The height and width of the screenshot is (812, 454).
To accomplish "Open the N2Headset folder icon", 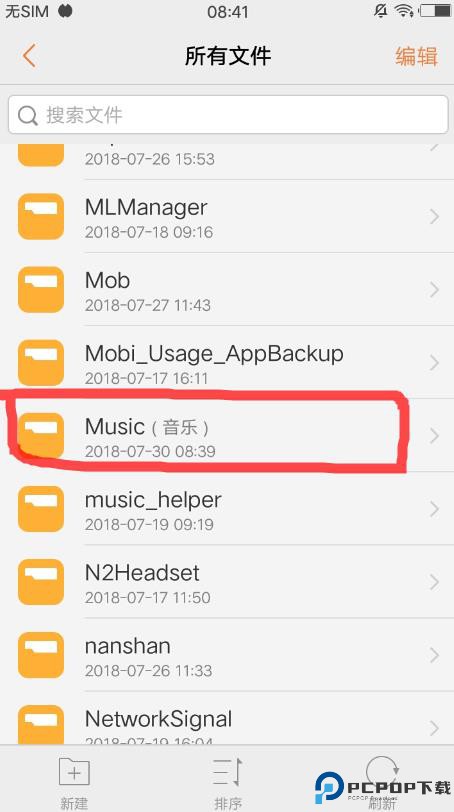I will [41, 582].
